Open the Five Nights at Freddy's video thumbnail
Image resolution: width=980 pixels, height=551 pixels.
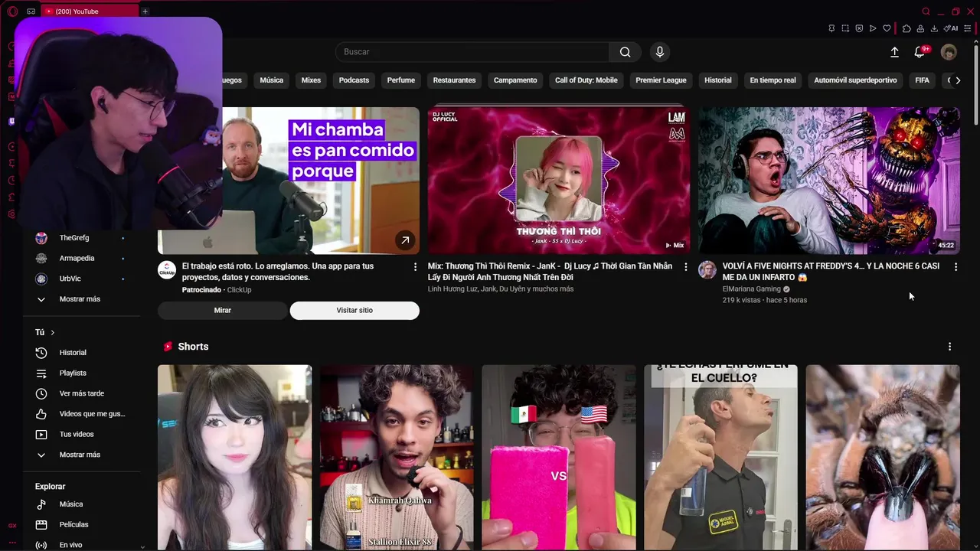(x=829, y=181)
